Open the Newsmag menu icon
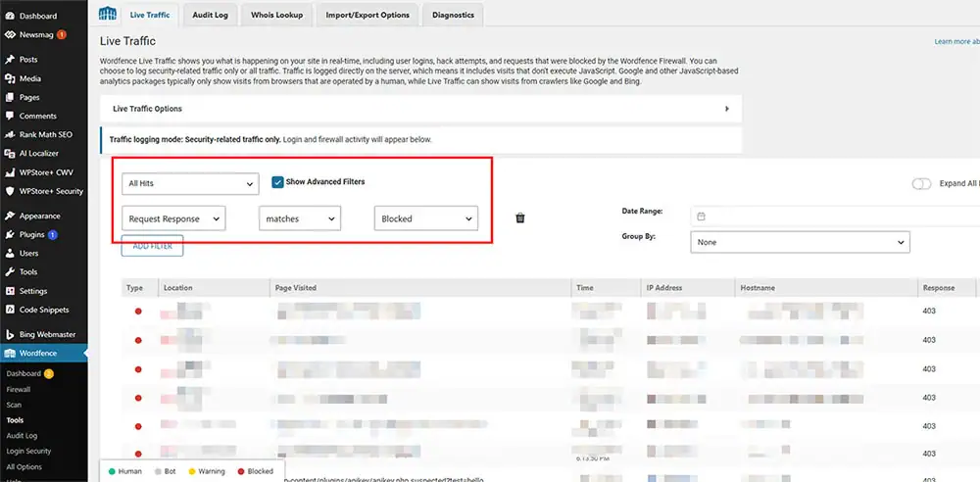The image size is (980, 482). click(x=10, y=34)
